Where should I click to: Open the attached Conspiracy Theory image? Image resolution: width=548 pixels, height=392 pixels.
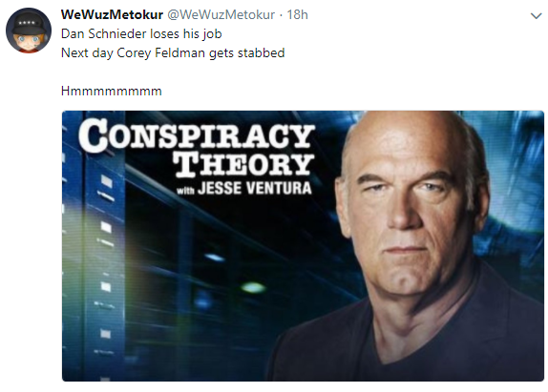pos(303,246)
